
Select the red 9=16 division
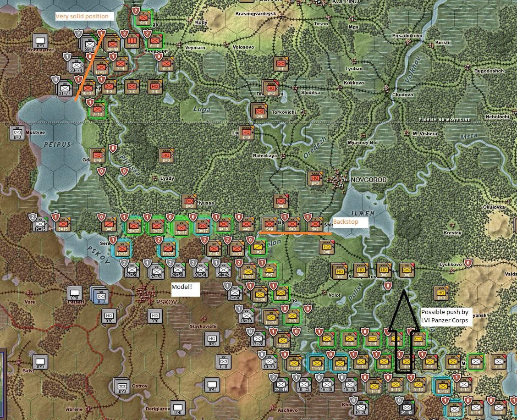(224, 224)
